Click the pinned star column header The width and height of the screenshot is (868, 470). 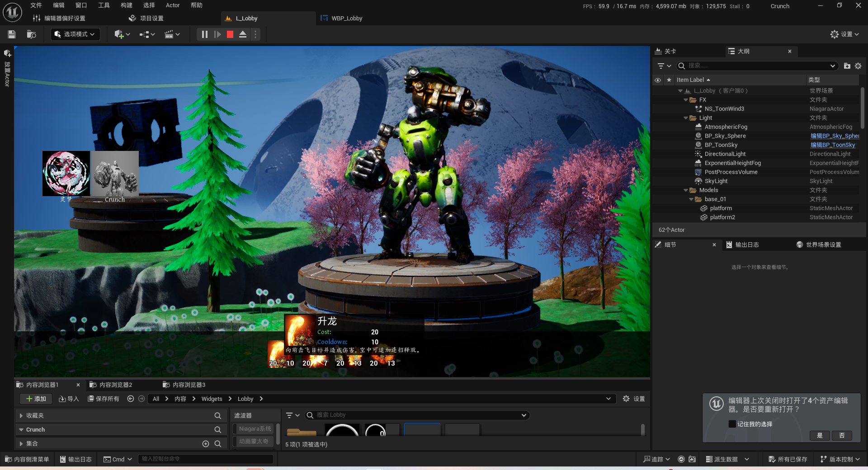[669, 80]
